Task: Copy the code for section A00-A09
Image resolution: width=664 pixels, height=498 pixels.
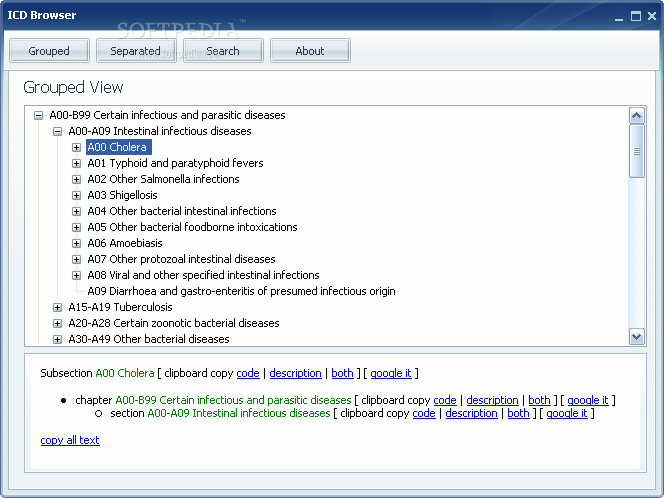Action: 424,413
